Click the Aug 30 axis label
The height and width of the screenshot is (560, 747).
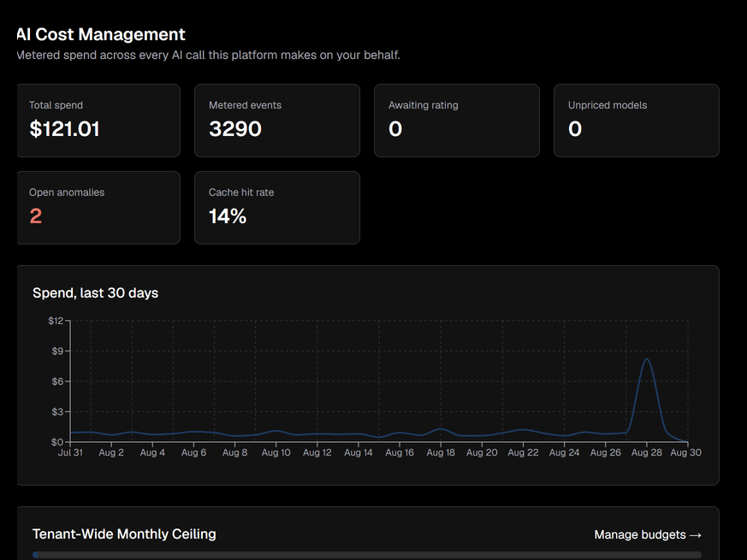click(685, 452)
